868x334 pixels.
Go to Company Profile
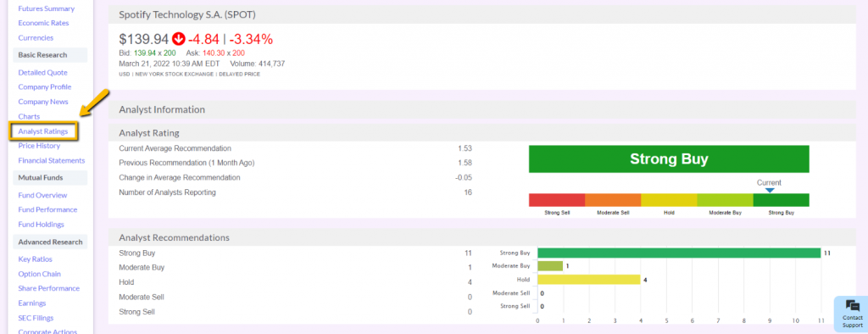(x=45, y=87)
